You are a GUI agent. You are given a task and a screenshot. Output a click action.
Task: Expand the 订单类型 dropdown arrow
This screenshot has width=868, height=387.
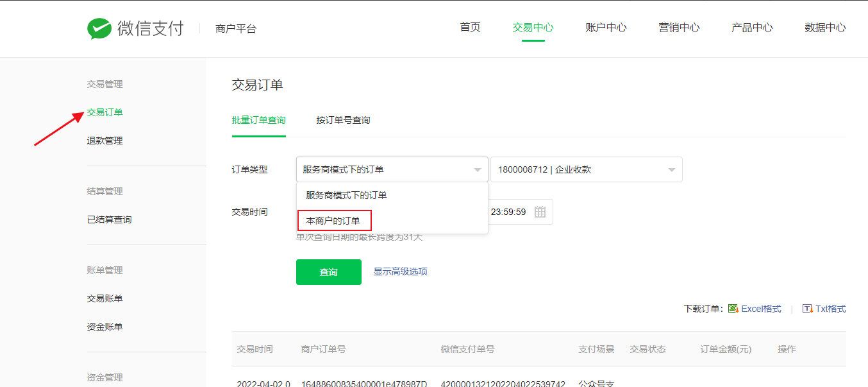pos(477,170)
